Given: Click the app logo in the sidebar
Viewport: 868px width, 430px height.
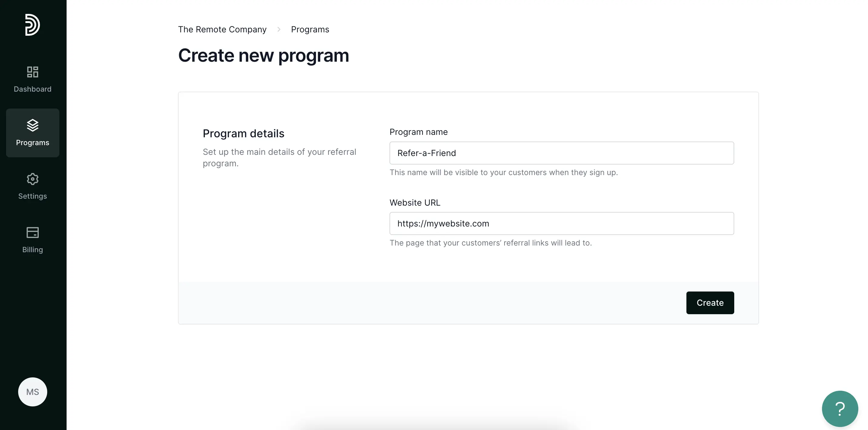Looking at the screenshot, I should tap(32, 24).
